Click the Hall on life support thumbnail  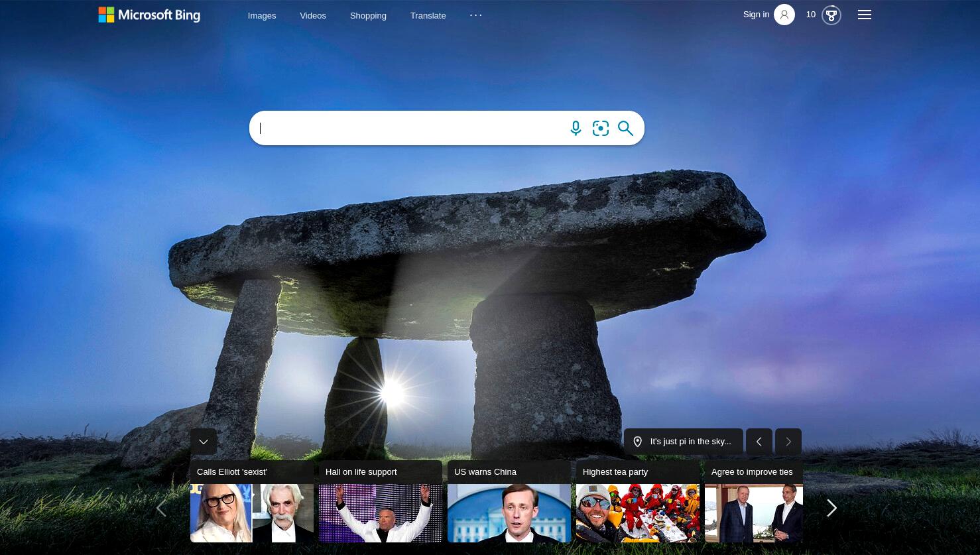tap(381, 513)
